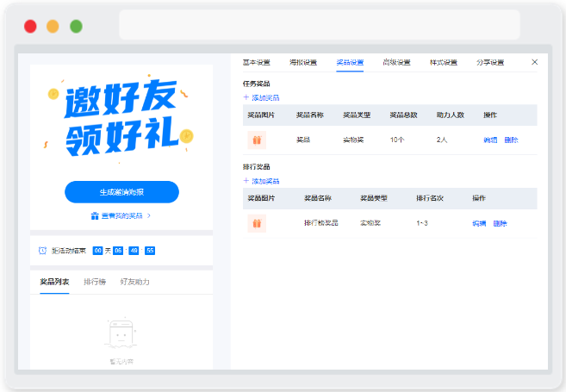Viewport: 566px width, 392px height.
Task: Click the 排行榜奖品 name cell
Action: (321, 223)
